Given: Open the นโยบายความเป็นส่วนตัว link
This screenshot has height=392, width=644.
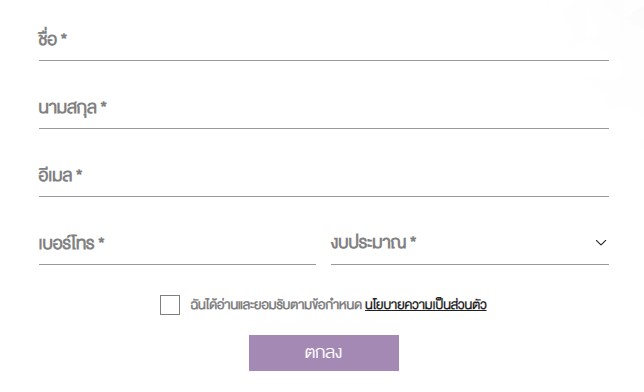Looking at the screenshot, I should tap(426, 305).
